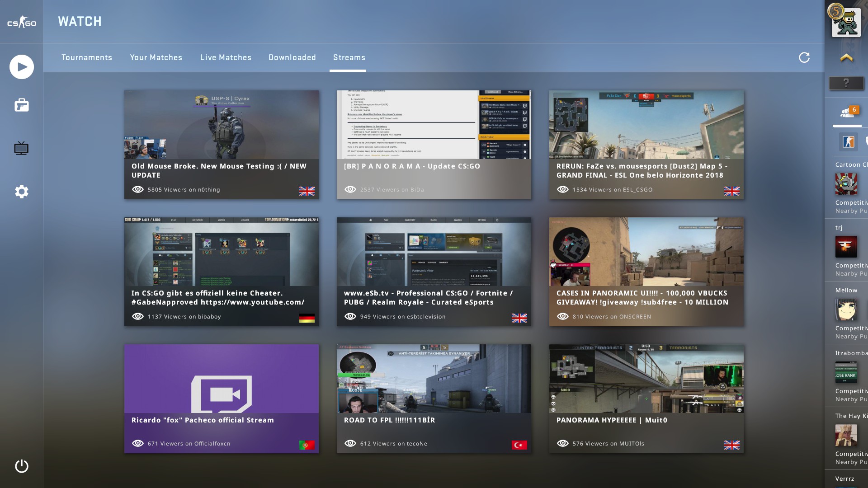The width and height of the screenshot is (868, 488).
Task: Select the Watch TV icon in the sidebar
Action: [x=21, y=148]
